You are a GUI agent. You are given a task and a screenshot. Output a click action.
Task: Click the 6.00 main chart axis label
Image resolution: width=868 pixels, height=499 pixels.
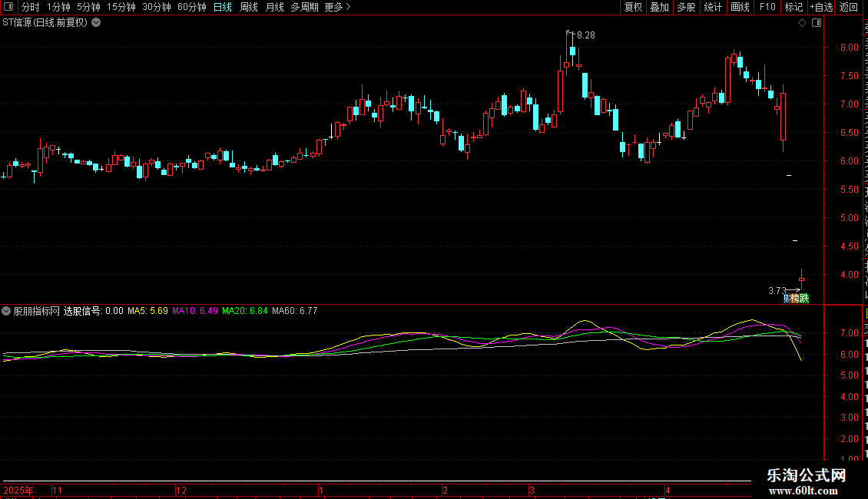[849, 161]
